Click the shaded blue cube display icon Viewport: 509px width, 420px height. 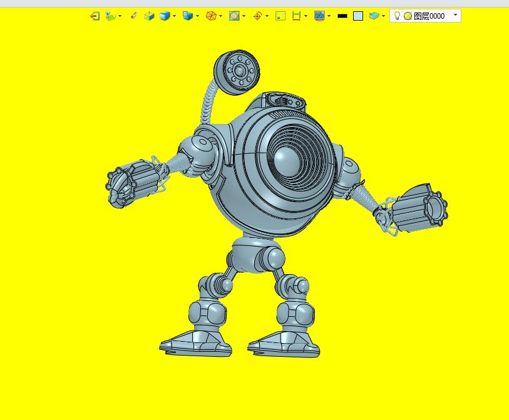click(165, 16)
